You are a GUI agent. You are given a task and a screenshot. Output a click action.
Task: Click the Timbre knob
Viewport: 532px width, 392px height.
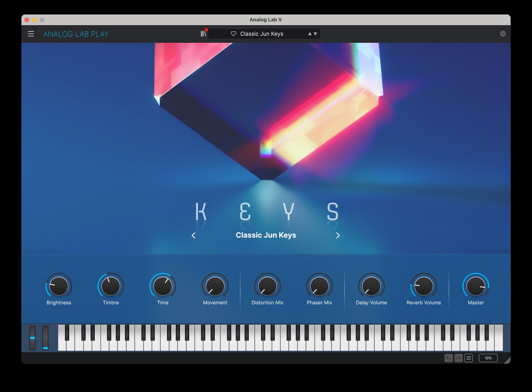(x=111, y=286)
